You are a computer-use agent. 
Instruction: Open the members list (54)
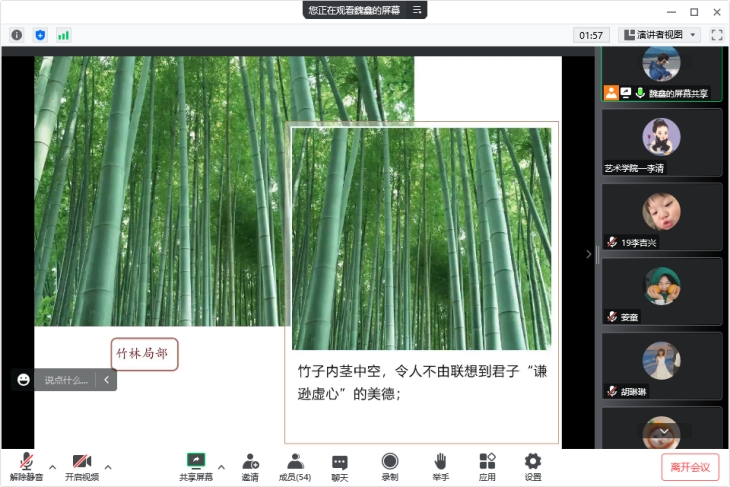294,462
